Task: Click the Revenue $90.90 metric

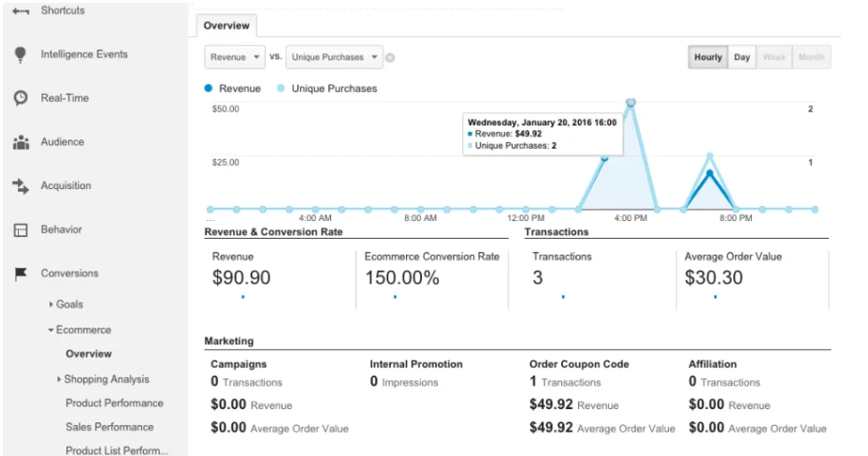Action: [241, 277]
